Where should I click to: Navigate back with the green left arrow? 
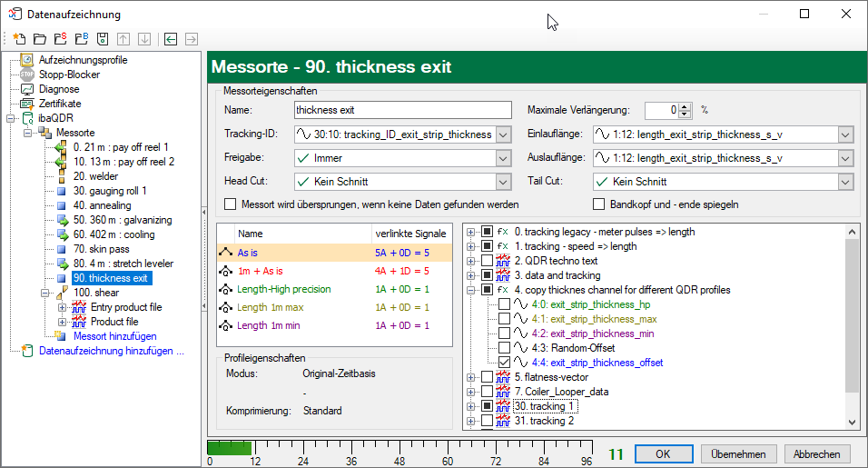point(171,39)
